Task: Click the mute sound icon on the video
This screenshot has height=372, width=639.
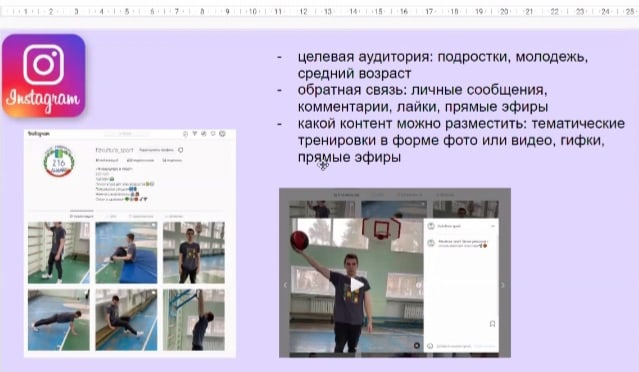Action: point(416,346)
